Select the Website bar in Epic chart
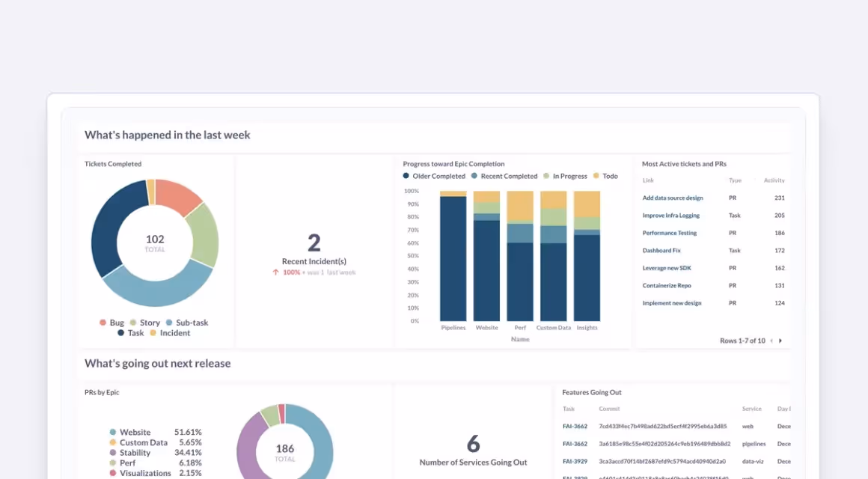868x479 pixels. click(486, 256)
